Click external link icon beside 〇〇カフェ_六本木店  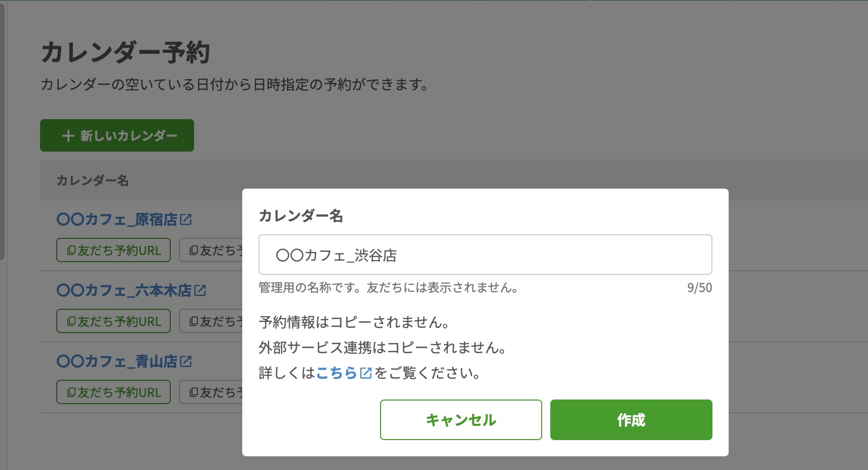pos(200,291)
